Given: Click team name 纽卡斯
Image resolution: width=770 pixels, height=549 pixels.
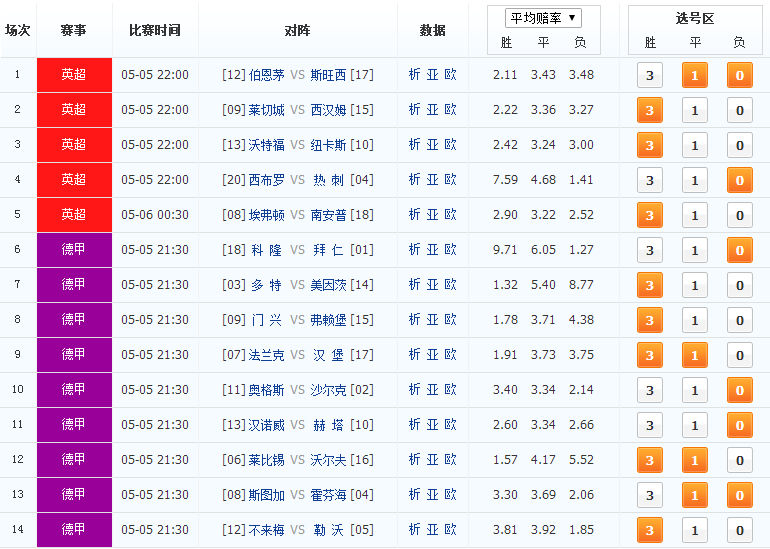Looking at the screenshot, I should (329, 144).
